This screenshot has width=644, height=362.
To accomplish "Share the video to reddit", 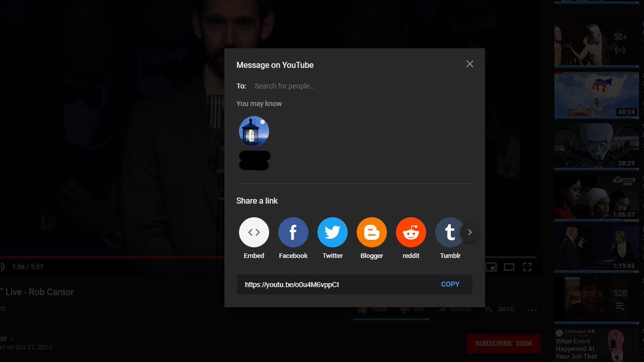I will coord(411,232).
